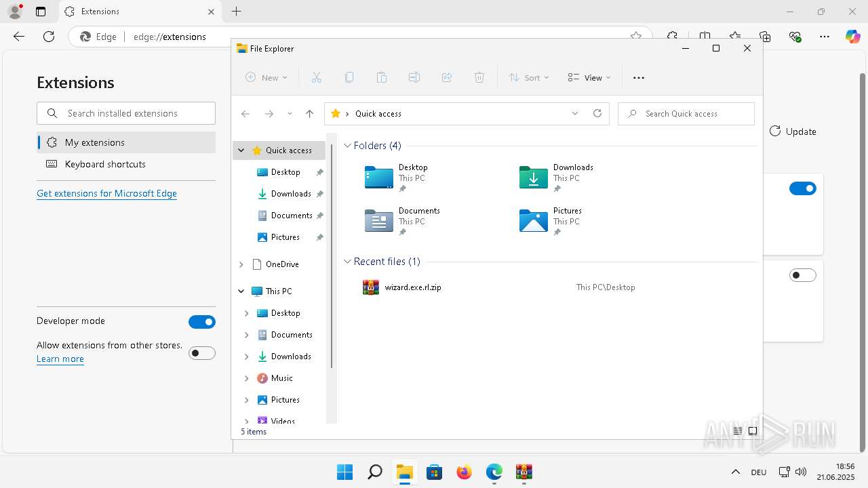Image resolution: width=868 pixels, height=488 pixels.
Task: Select Downloads under Quick access in tree
Action: click(x=291, y=194)
